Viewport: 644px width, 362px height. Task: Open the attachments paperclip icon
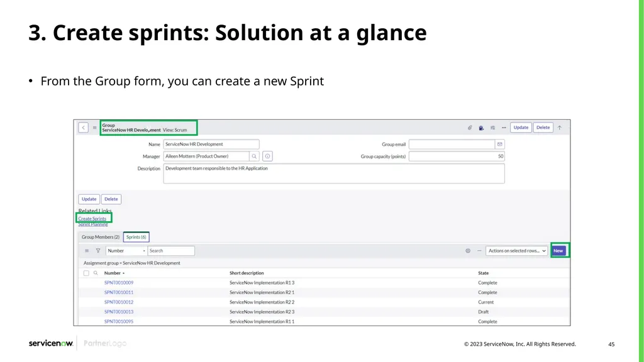(x=470, y=128)
